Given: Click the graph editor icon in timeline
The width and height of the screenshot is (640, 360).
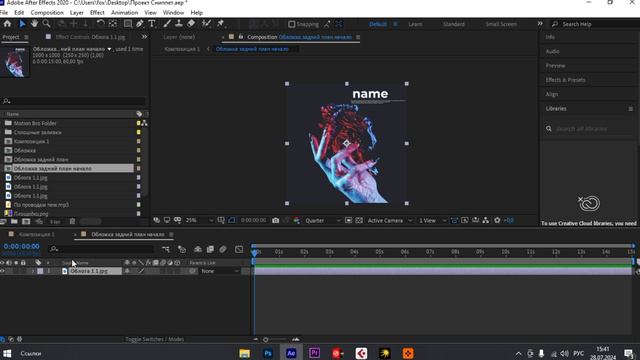Looking at the screenshot, I should (x=239, y=249).
